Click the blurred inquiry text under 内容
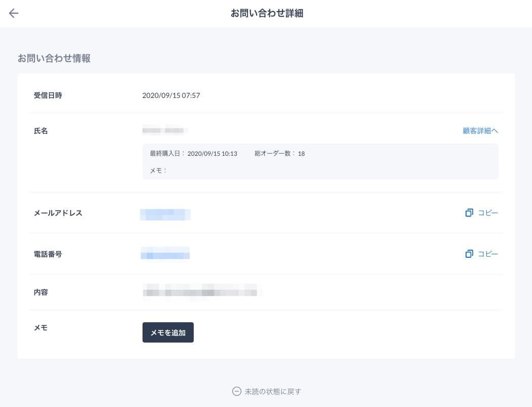 [x=201, y=292]
